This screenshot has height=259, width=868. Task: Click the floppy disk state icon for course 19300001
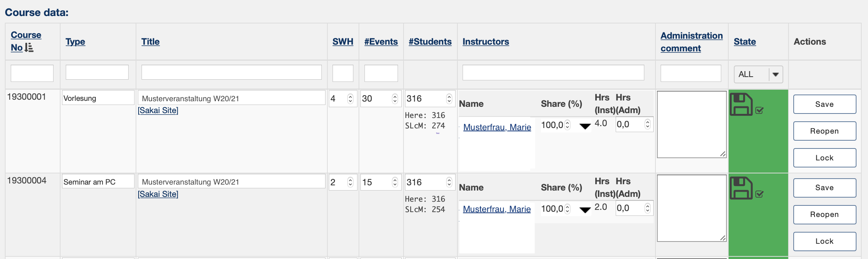(x=741, y=105)
